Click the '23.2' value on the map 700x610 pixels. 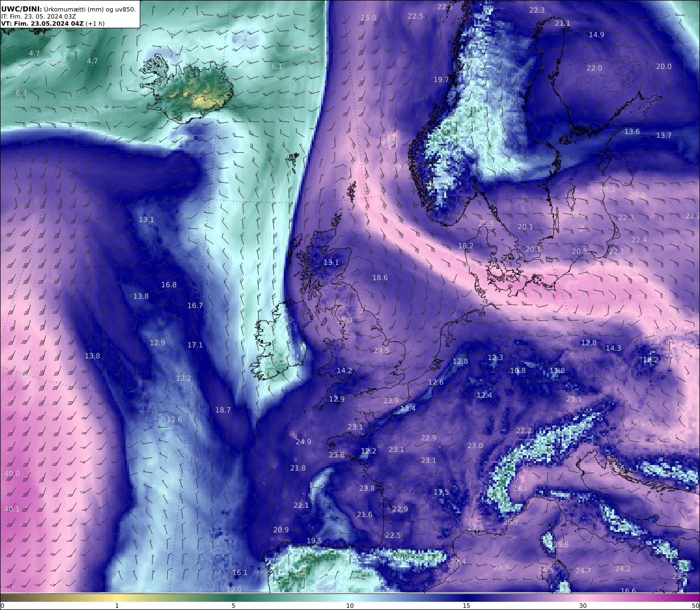click(x=680, y=577)
